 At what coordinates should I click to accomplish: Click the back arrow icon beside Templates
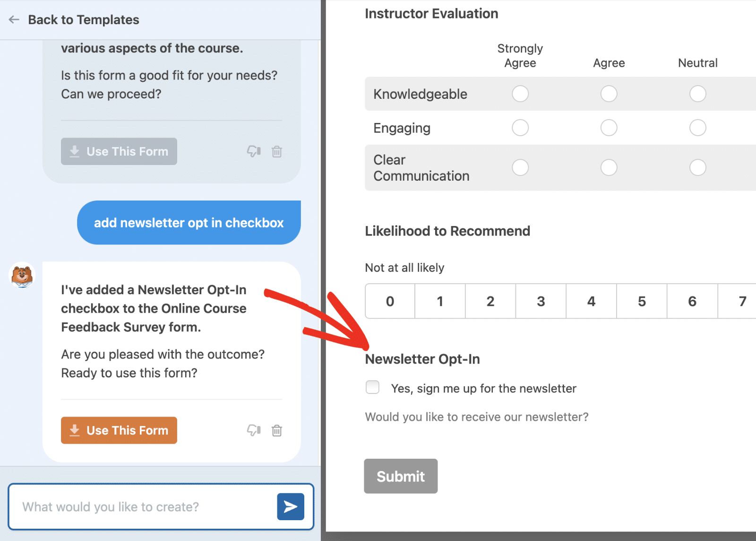pos(14,19)
